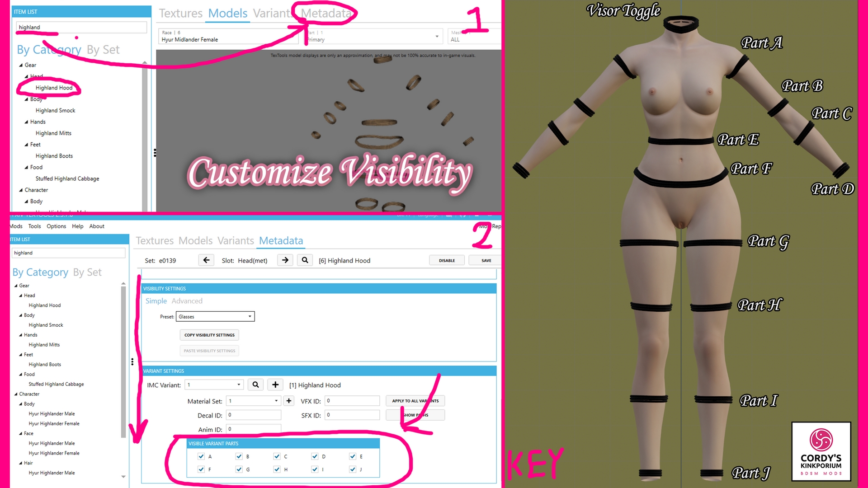868x488 pixels.
Task: Click the SAVE button
Action: (x=486, y=260)
